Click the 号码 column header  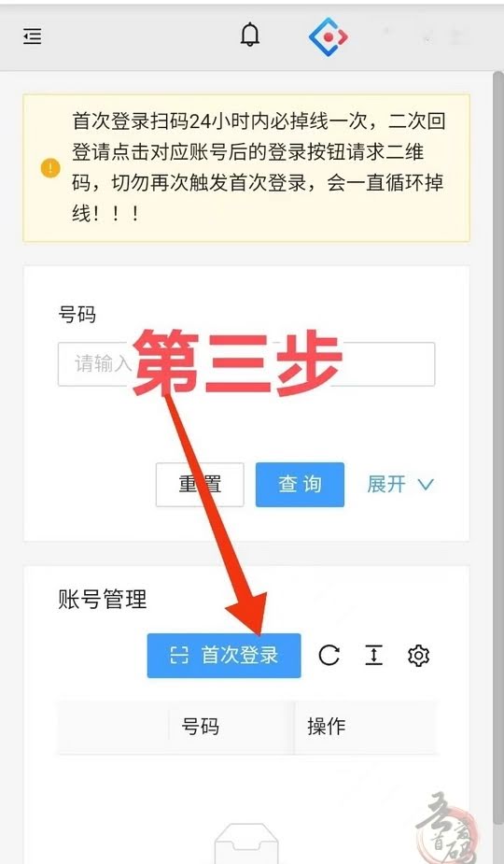[x=200, y=727]
